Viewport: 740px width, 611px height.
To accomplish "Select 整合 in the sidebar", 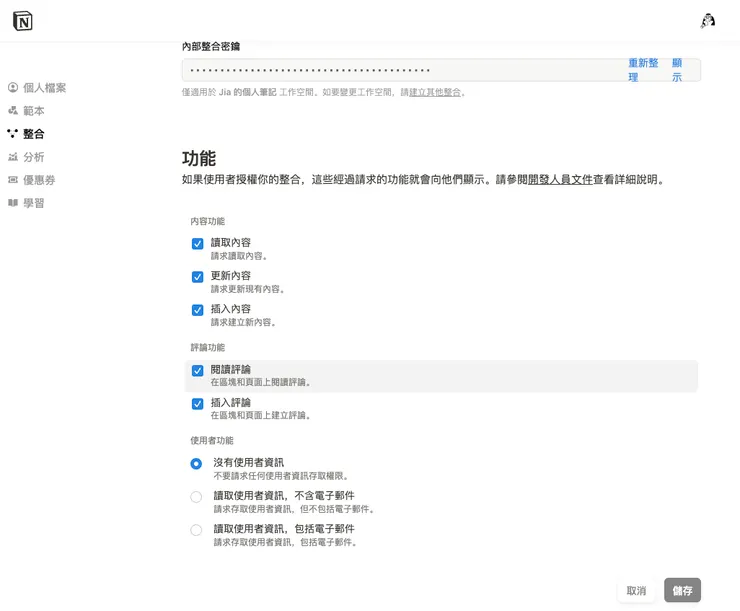I will click(x=34, y=134).
